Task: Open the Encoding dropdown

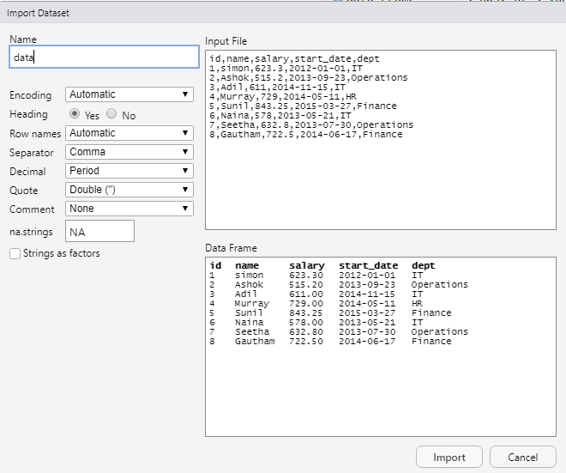Action: (129, 94)
